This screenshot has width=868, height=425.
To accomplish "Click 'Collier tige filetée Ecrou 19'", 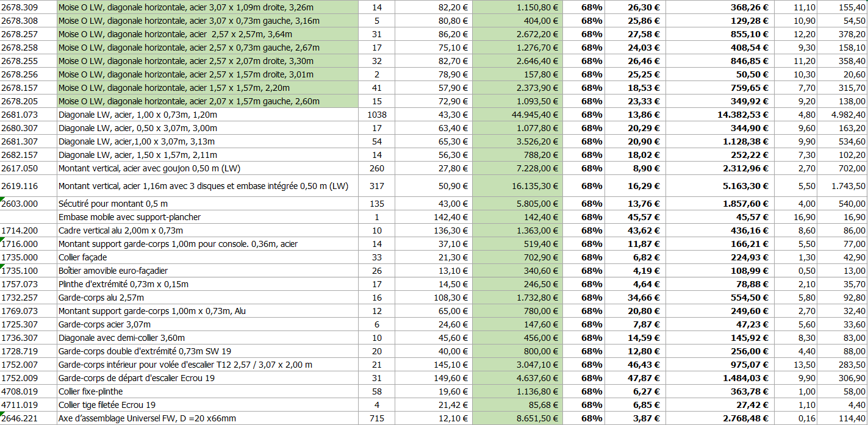I will click(x=207, y=405).
